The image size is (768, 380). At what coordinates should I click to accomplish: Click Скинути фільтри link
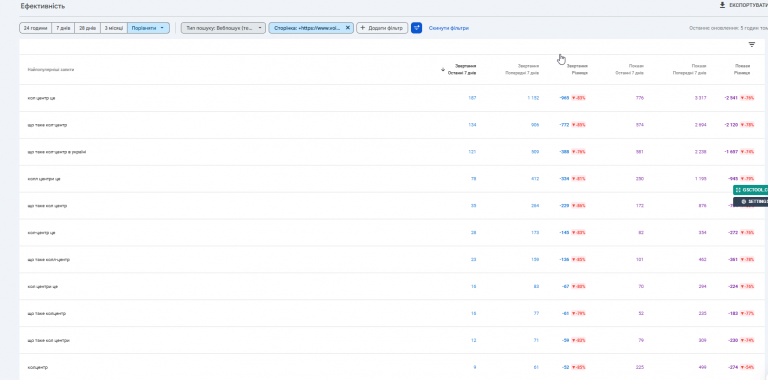[x=449, y=28]
